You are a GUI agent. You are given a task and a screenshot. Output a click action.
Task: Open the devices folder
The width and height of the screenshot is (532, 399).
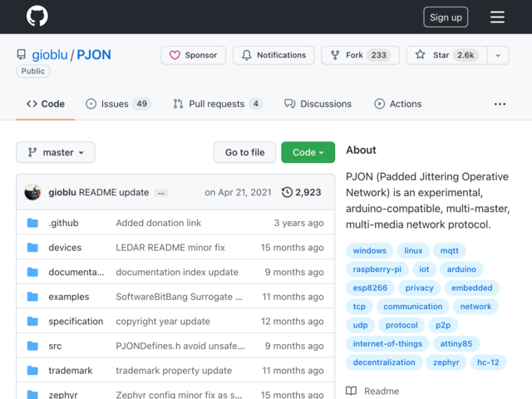click(65, 248)
